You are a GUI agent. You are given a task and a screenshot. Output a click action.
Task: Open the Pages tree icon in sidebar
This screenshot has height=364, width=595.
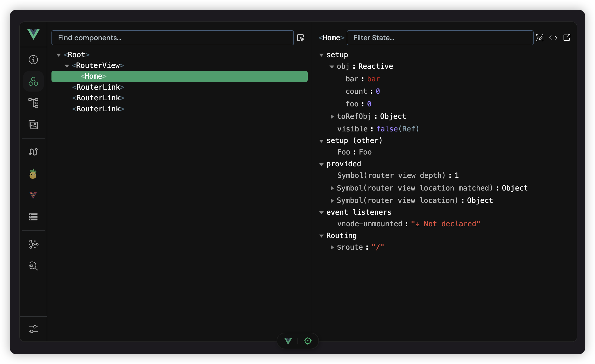(x=33, y=103)
